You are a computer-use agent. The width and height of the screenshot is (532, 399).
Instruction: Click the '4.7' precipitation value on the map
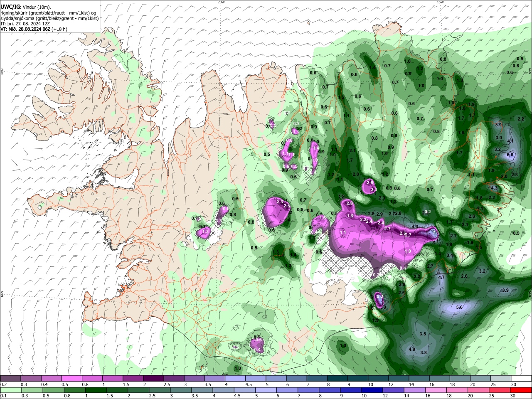441,277
